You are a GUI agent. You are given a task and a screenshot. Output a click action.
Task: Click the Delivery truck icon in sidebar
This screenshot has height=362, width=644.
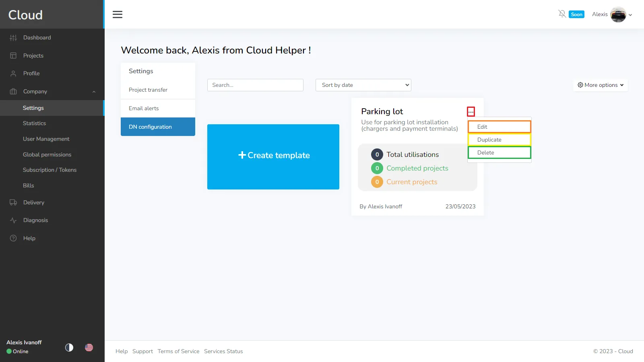(13, 203)
